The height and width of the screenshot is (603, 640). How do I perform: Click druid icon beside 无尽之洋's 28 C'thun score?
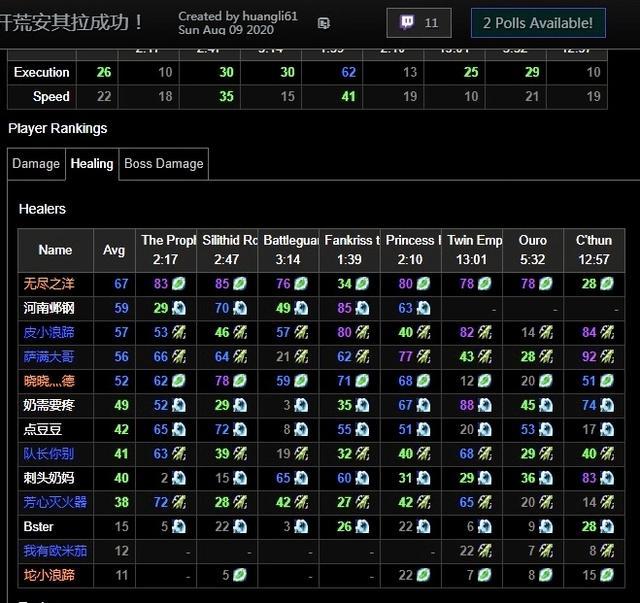(607, 284)
